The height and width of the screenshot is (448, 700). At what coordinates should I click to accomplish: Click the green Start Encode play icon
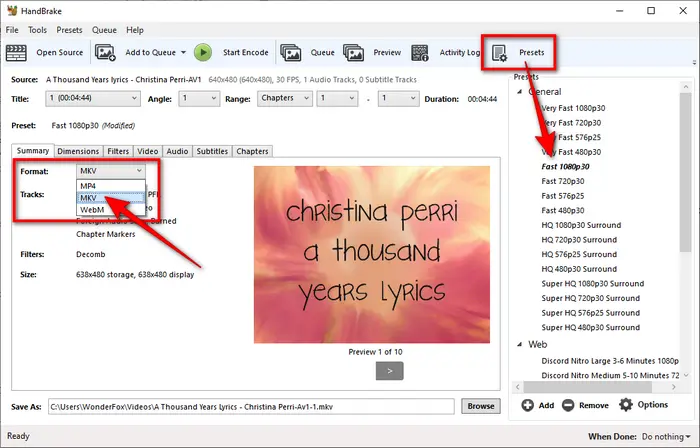(x=203, y=52)
